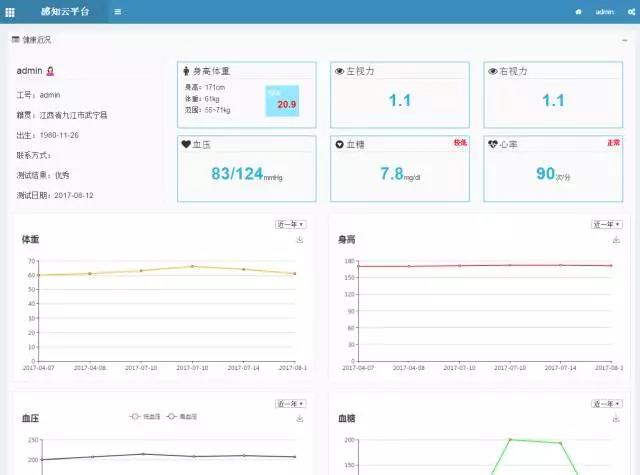Open 近一年 dropdown for 身高 chart
Image resolution: width=640 pixels, height=475 pixels.
(x=606, y=224)
